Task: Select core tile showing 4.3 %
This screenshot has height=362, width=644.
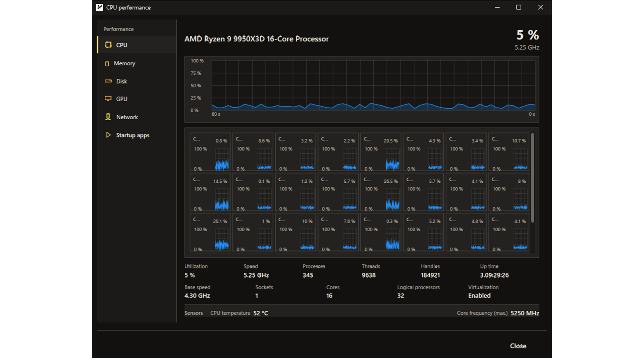Action: tap(423, 153)
